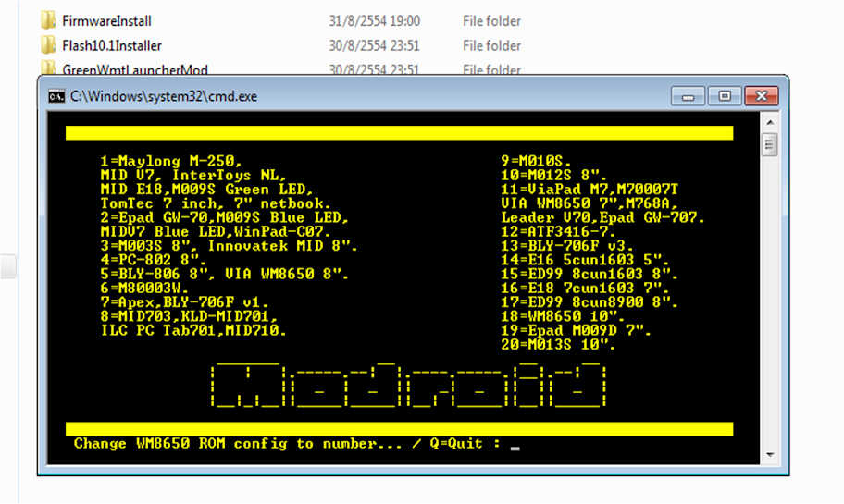Click the cmd window scroll up arrow
844x504 pixels.
point(770,123)
